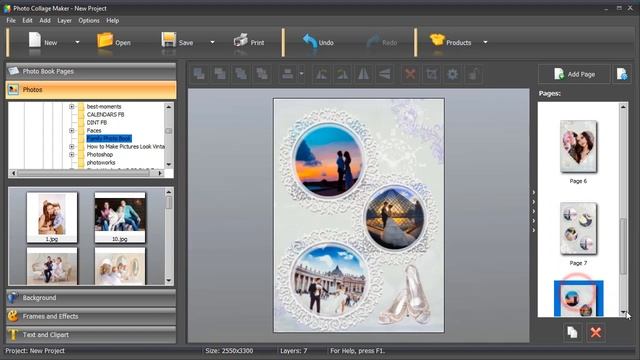Open the Help menu
The image size is (640, 360).
tap(113, 20)
